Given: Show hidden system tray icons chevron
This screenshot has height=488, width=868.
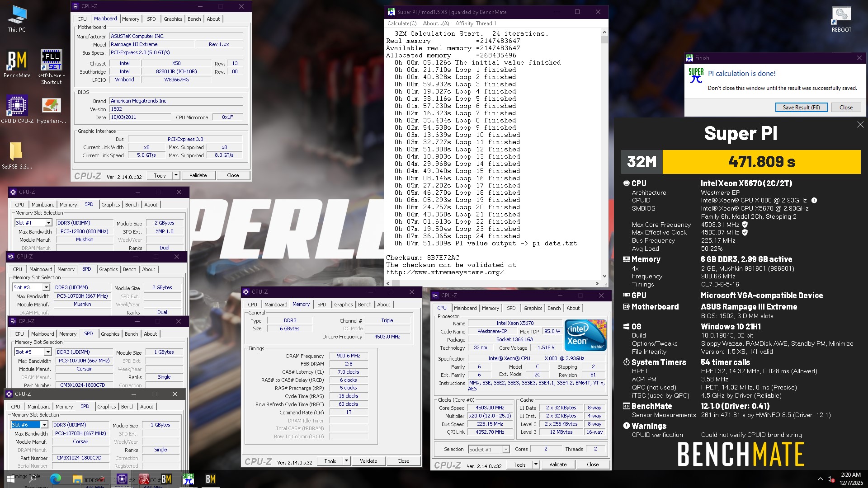Looking at the screenshot, I should (x=821, y=479).
